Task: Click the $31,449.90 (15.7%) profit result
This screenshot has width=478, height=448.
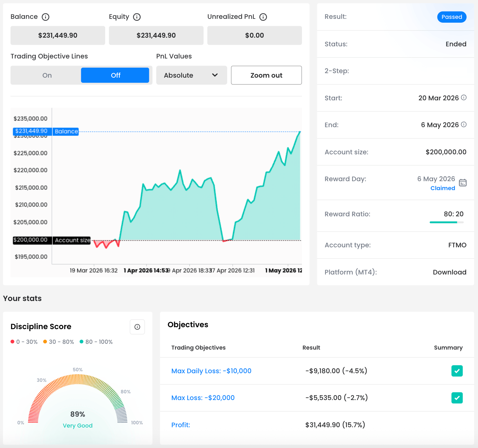Action: [x=335, y=425]
